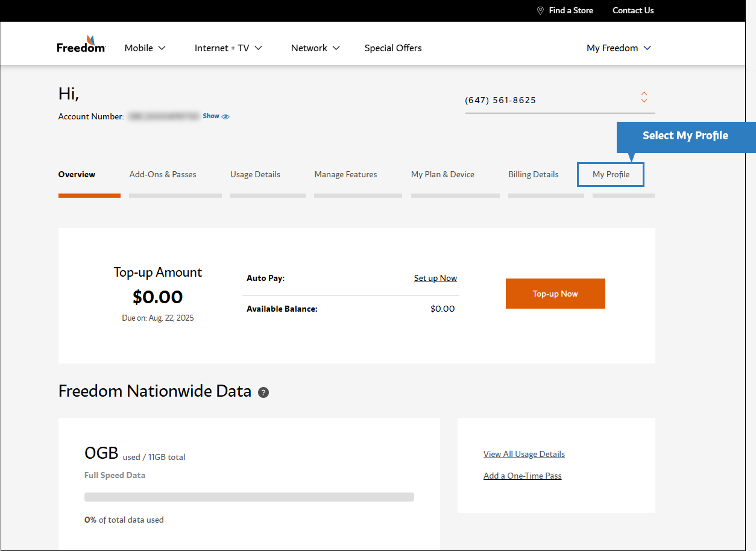Screen dimensions: 756x551
Task: Click Add a One-Time Pass link
Action: point(522,476)
